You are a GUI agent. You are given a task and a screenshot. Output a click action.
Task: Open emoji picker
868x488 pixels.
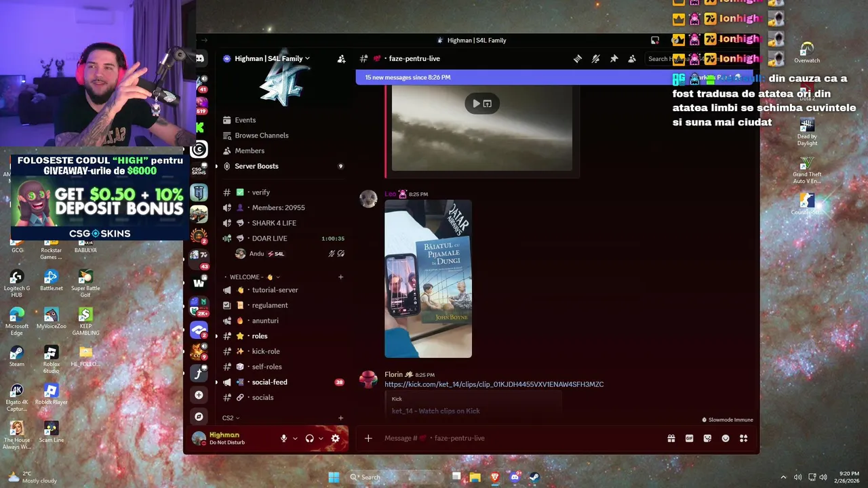[726, 439]
